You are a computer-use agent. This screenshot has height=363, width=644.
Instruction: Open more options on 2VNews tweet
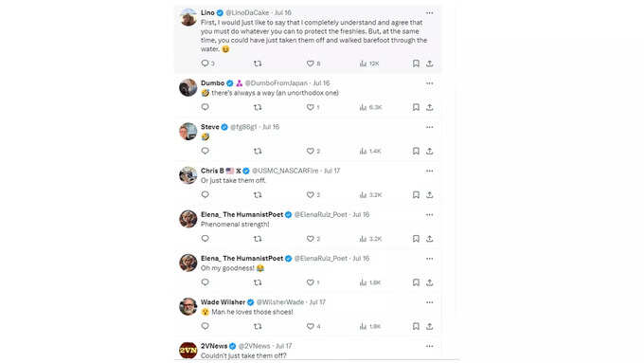point(429,346)
